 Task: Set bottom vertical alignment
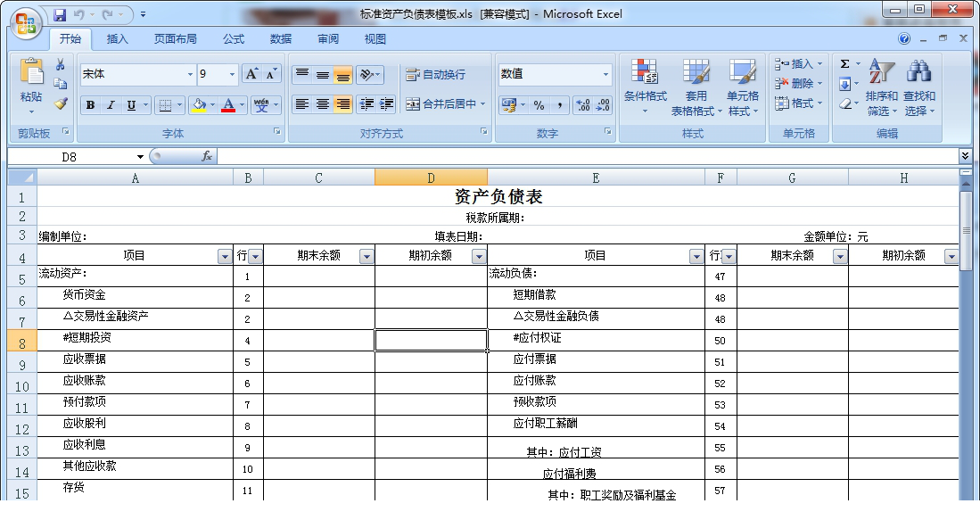343,75
